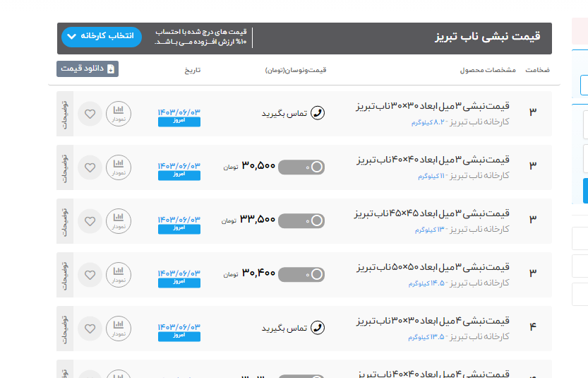Favorite the 3mm 40×40 angle product
Viewport: 588px width, 378px height.
pos(90,167)
